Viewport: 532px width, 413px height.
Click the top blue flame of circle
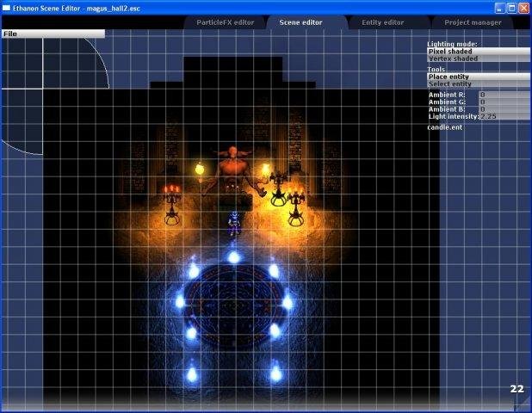(233, 257)
